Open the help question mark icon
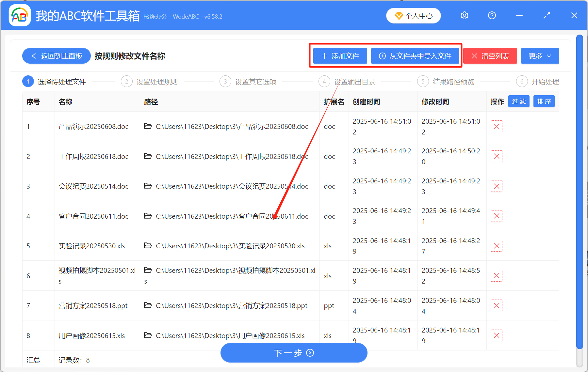 [x=492, y=15]
